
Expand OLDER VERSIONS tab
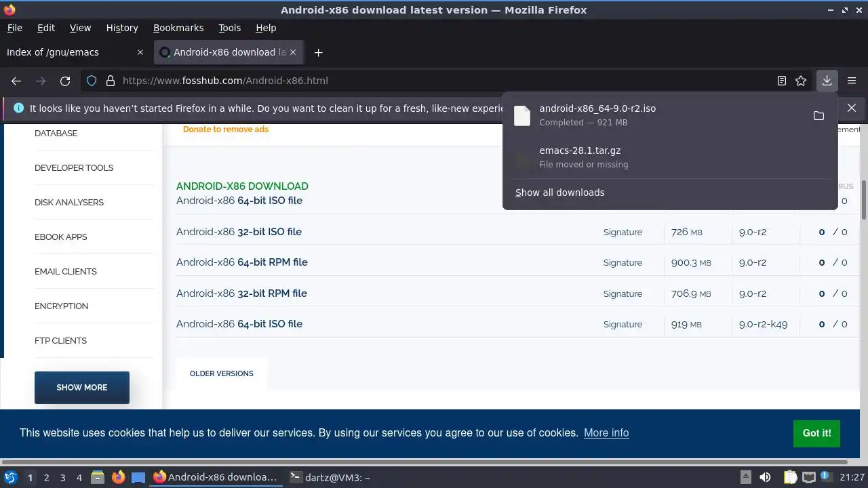click(222, 373)
